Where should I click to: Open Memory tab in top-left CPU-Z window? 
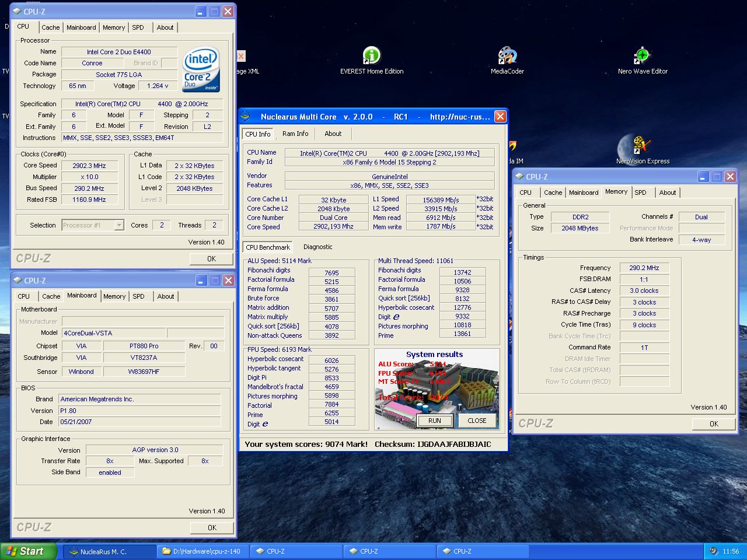(x=114, y=27)
